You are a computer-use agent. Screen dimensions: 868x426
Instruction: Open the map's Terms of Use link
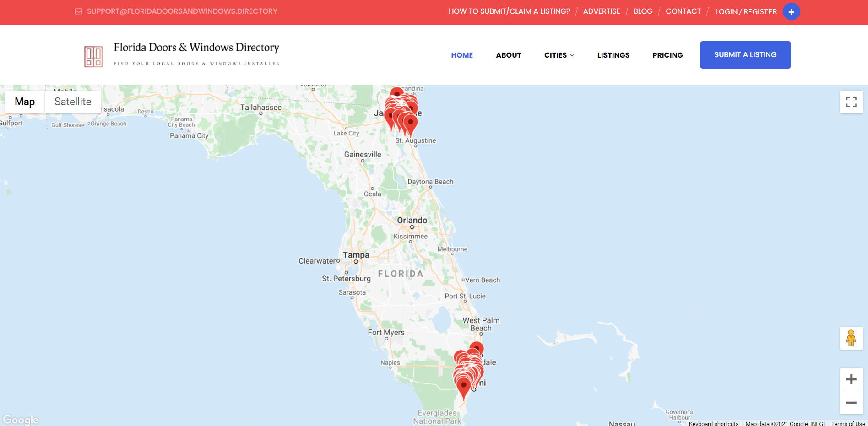(x=848, y=423)
